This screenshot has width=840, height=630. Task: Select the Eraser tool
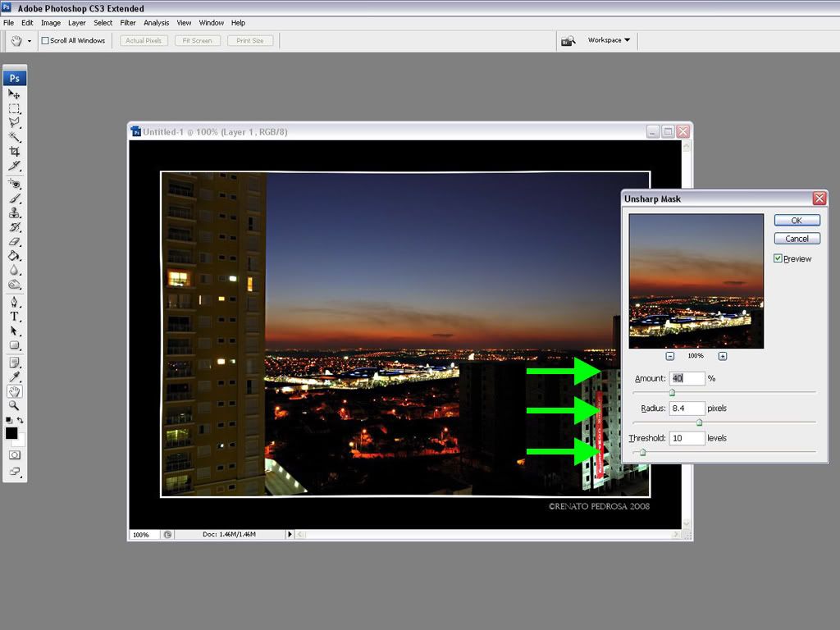[x=14, y=241]
